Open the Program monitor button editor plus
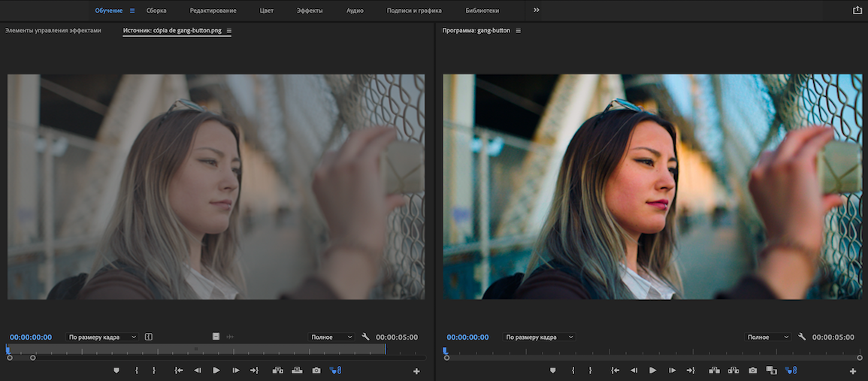The height and width of the screenshot is (381, 868). pyautogui.click(x=853, y=371)
